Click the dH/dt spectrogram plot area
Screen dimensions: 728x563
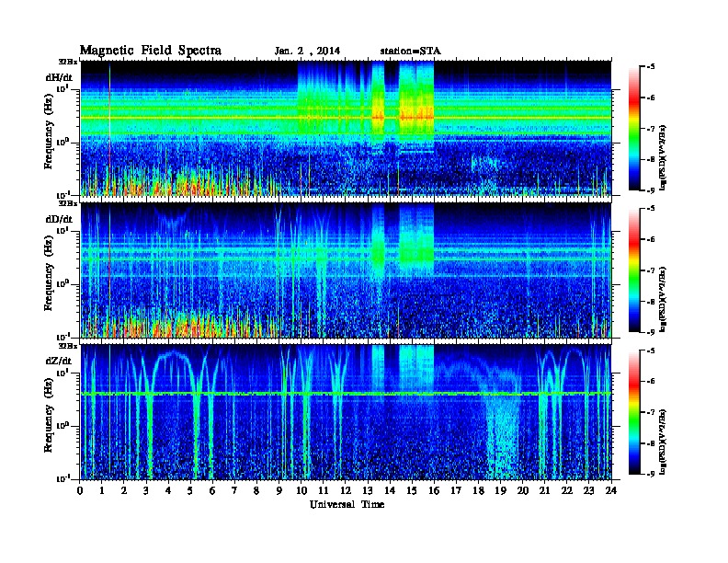(346, 128)
